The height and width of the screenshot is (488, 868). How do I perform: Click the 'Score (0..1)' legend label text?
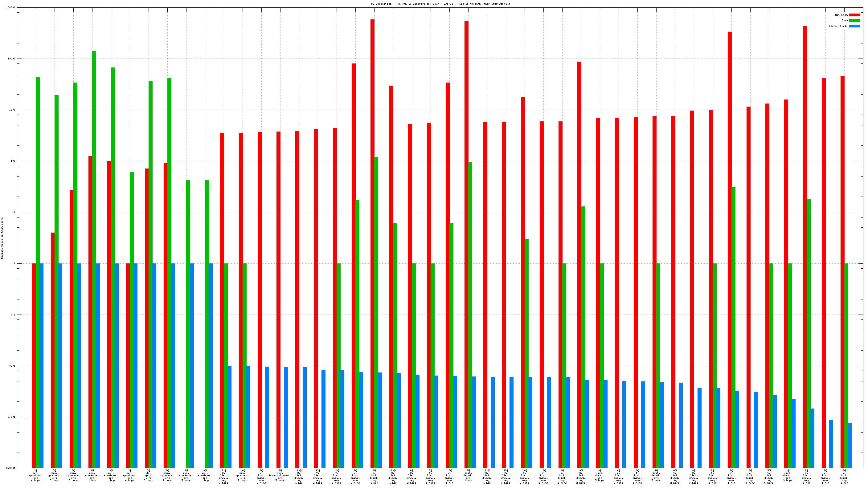tap(838, 26)
